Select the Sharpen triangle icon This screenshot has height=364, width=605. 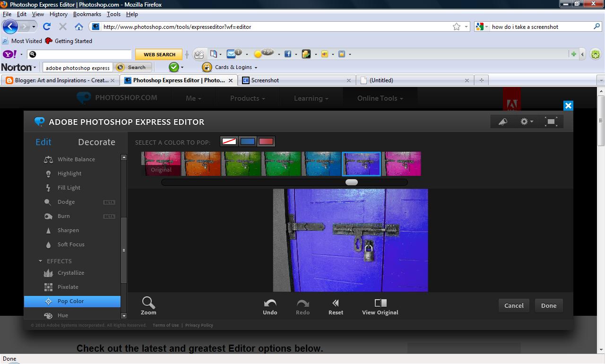tap(48, 230)
